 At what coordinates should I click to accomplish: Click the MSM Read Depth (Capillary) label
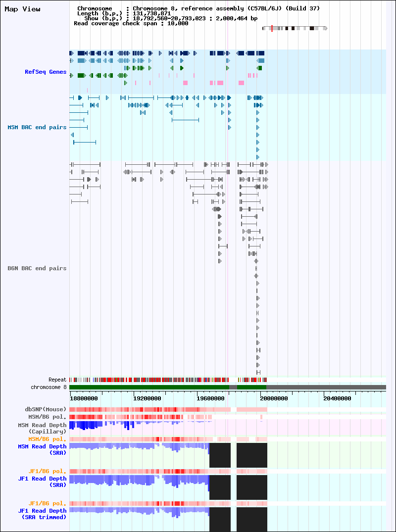pyautogui.click(x=43, y=428)
